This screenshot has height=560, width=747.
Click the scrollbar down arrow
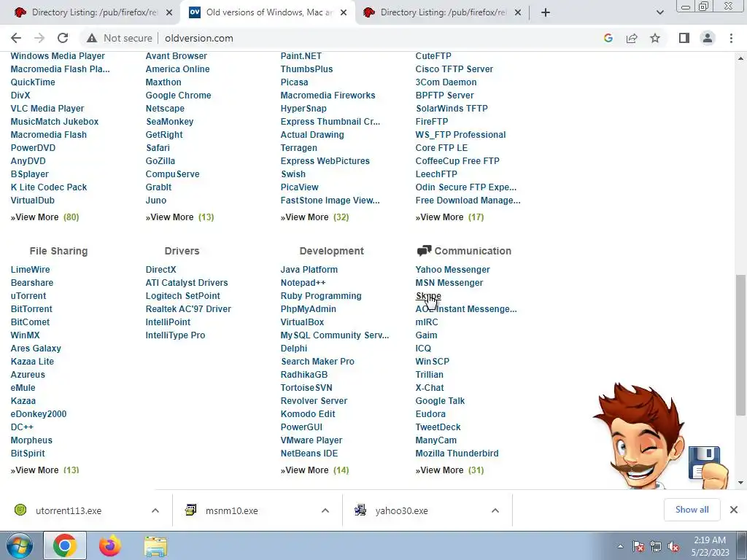pos(740,483)
